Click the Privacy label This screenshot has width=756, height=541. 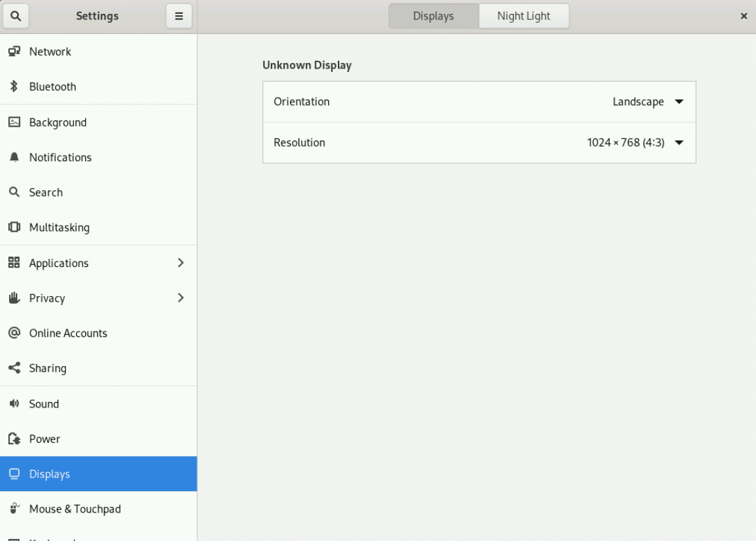[x=47, y=298]
